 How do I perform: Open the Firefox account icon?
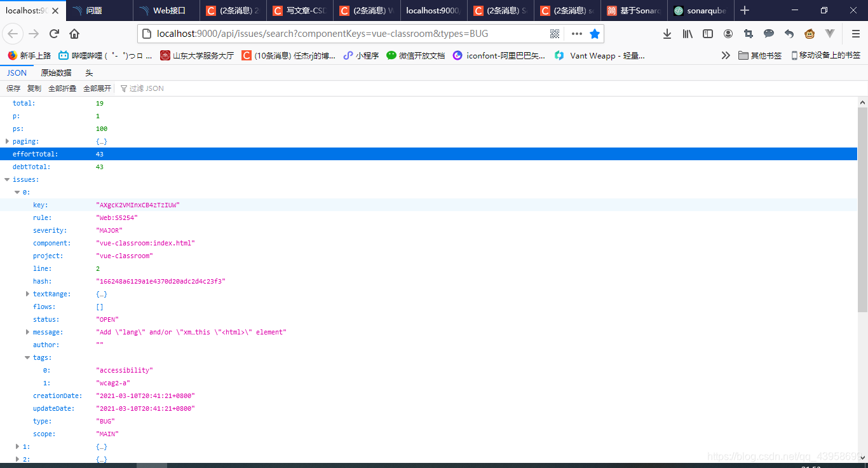tap(728, 34)
